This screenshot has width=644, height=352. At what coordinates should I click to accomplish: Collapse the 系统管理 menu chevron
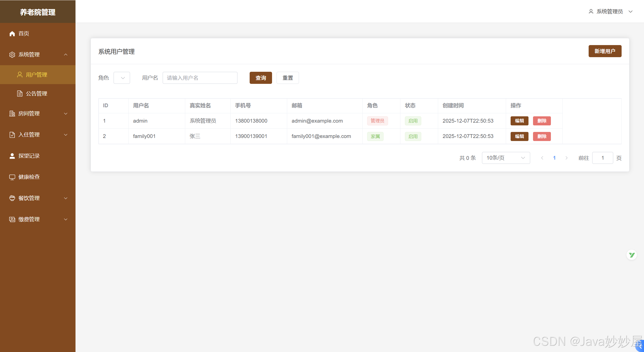[66, 55]
